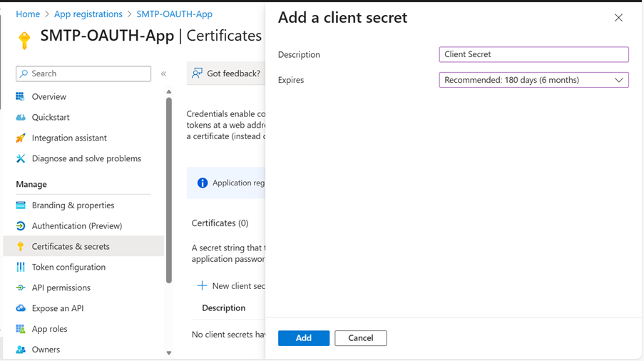The image size is (644, 361).
Task: Click the Authentication (Preview) arrow icon
Action: pyautogui.click(x=21, y=226)
